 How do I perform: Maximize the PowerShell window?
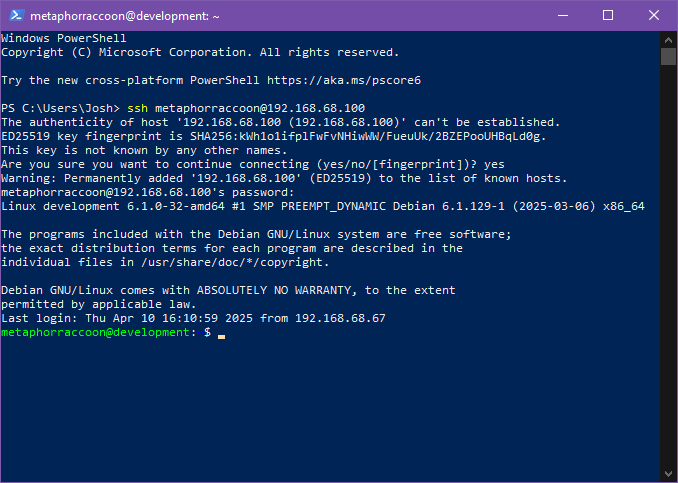click(x=608, y=16)
